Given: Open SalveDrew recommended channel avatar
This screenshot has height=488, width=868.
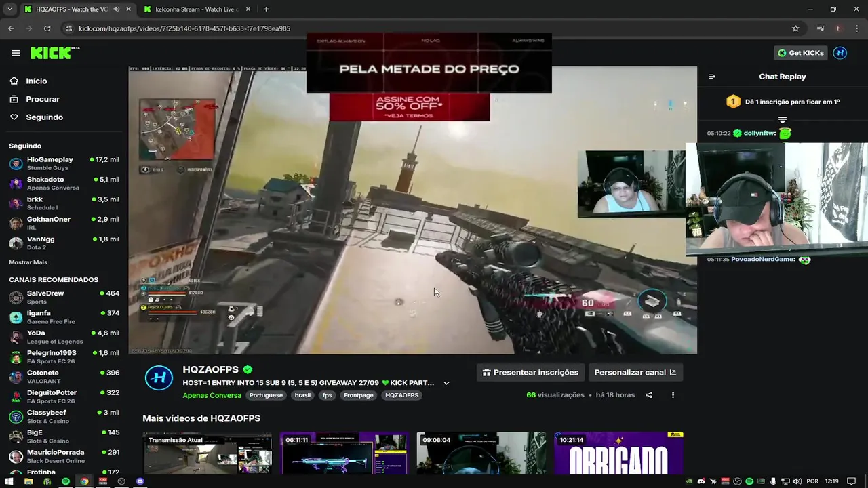Looking at the screenshot, I should click(x=16, y=298).
